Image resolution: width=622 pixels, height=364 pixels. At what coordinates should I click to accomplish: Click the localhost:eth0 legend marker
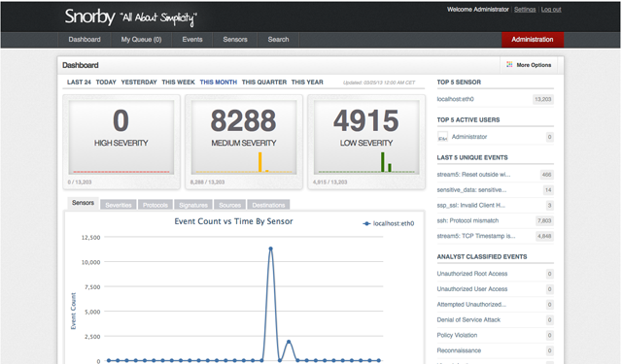coord(366,224)
